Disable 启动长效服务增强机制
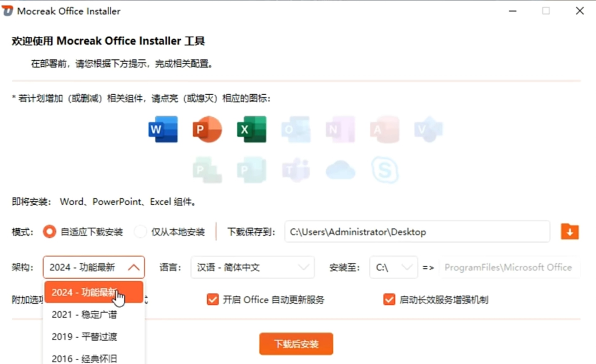The height and width of the screenshot is (364, 596). point(389,299)
